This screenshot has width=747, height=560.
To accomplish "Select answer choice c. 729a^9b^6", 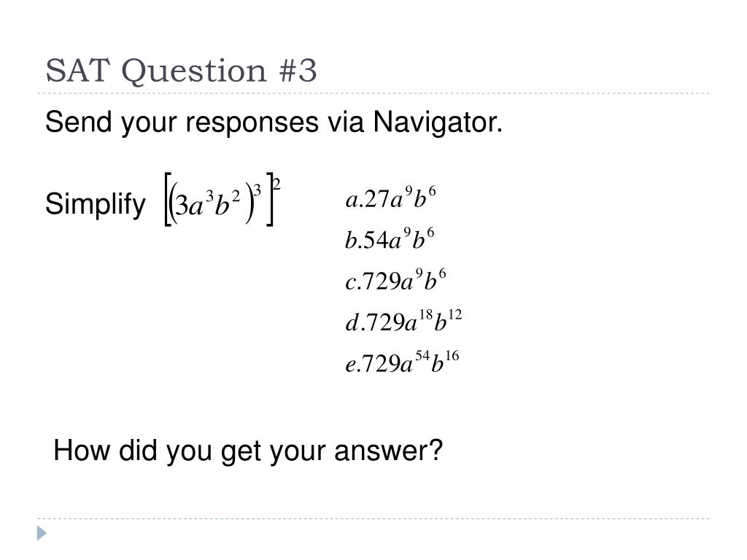I will tap(396, 280).
